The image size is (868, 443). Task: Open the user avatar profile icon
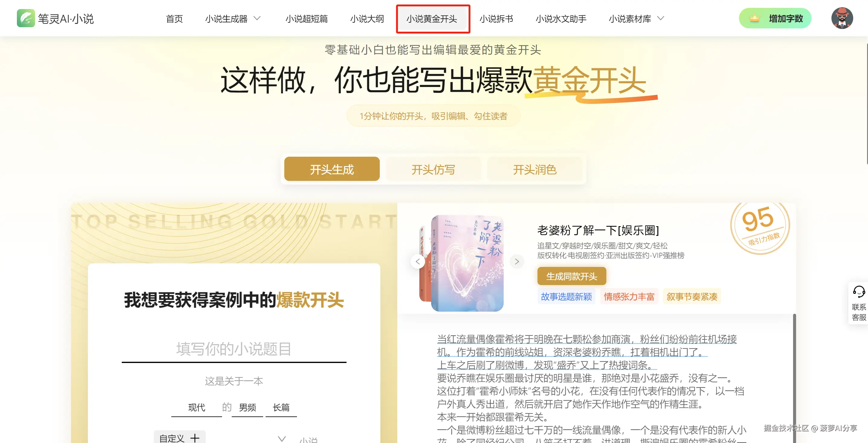[x=842, y=18]
